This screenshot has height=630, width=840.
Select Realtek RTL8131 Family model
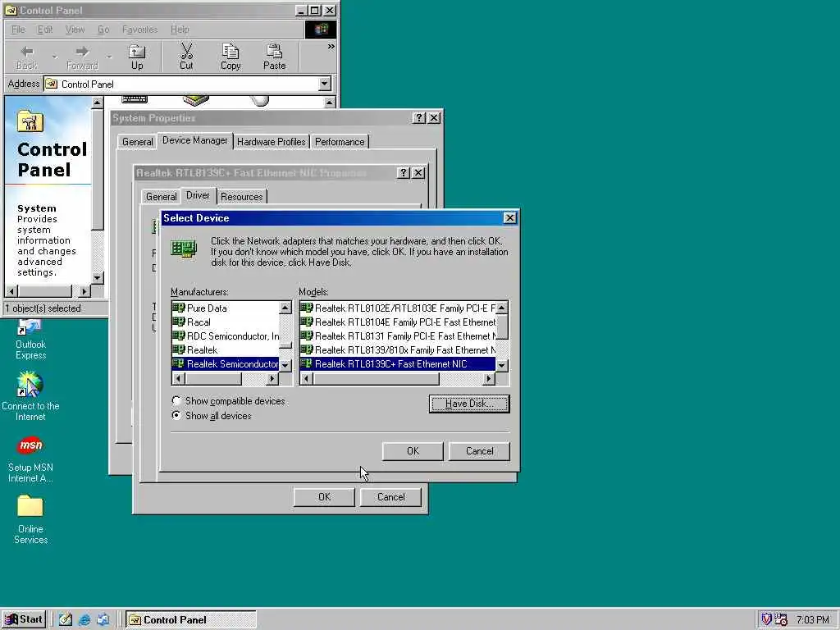[398, 336]
